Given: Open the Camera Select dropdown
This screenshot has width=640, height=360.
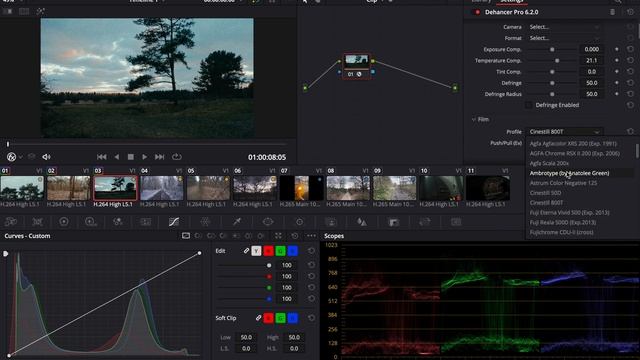Looking at the screenshot, I should [x=564, y=27].
